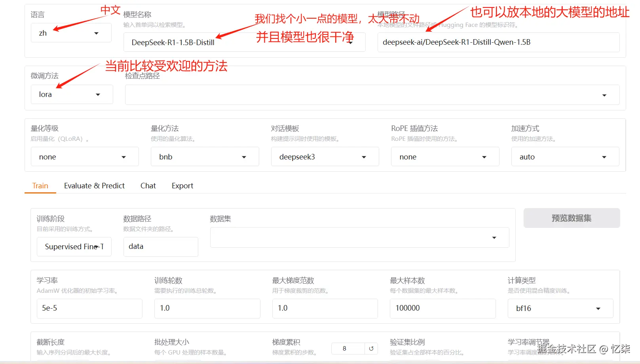This screenshot has width=640, height=364.
Task: Click the 量化等级 label text
Action: 45,129
